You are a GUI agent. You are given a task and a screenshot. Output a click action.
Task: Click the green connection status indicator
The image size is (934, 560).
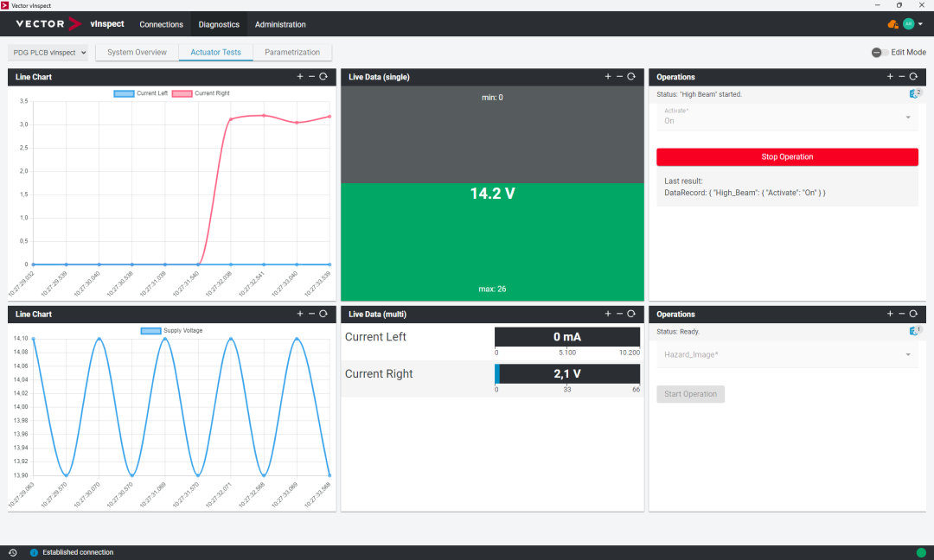point(921,552)
